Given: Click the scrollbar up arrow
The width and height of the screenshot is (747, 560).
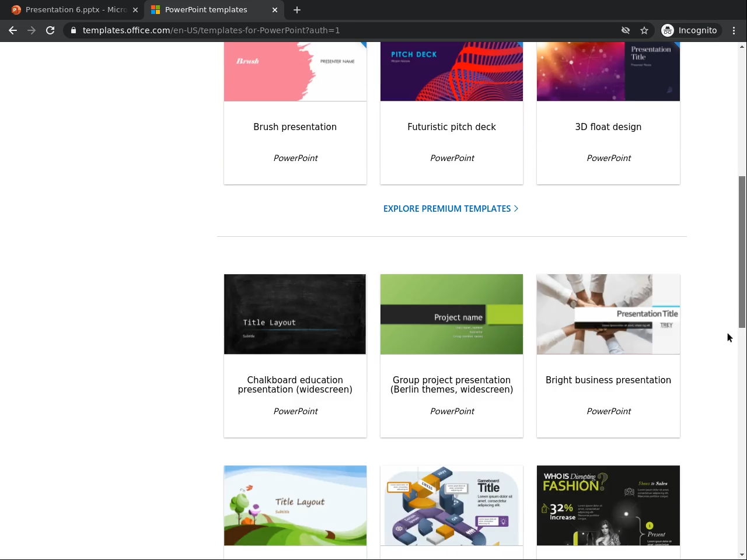Looking at the screenshot, I should [742, 47].
